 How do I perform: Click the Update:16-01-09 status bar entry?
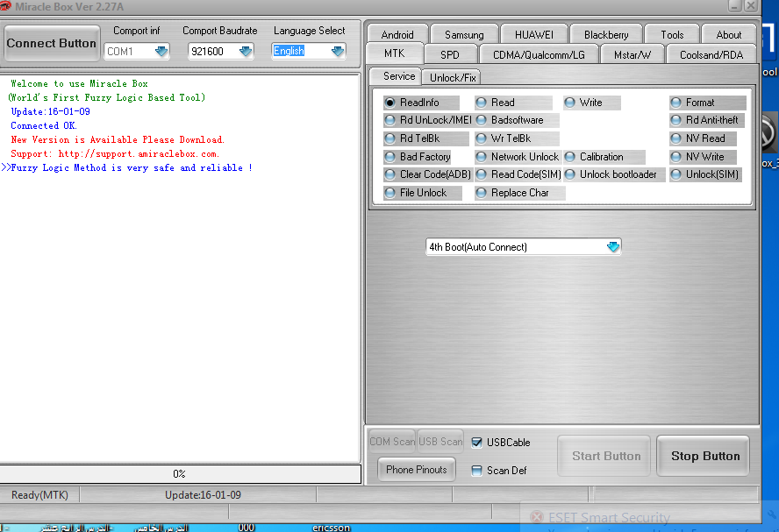point(203,495)
